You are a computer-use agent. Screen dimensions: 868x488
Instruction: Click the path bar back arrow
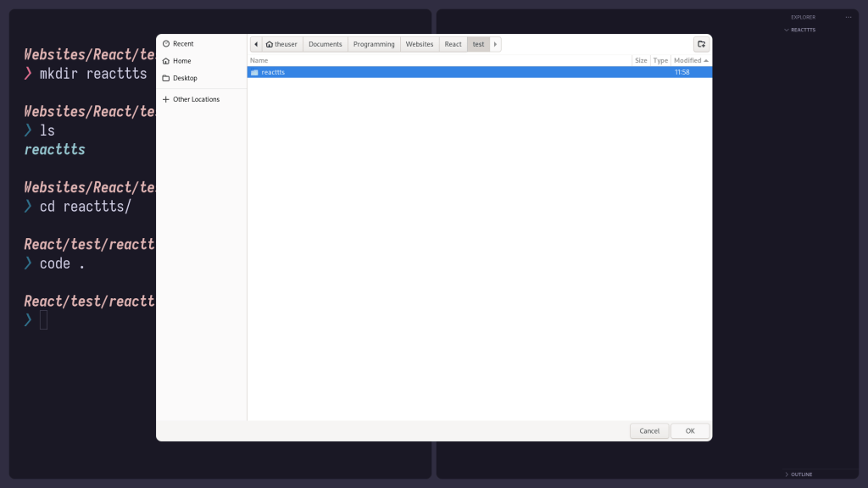tap(256, 44)
